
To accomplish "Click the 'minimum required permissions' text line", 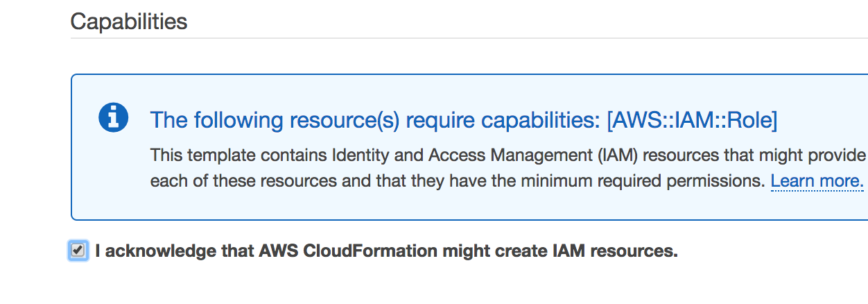I will tap(458, 182).
